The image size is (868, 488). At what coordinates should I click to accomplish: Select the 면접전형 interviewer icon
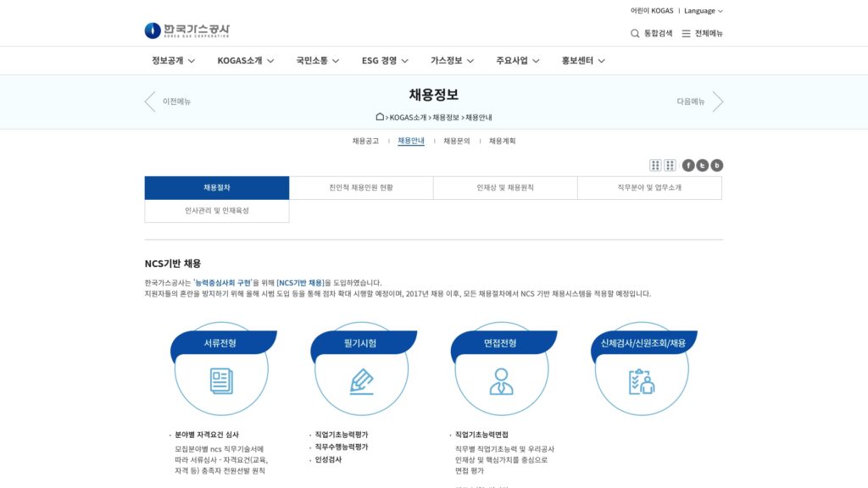[x=503, y=383]
